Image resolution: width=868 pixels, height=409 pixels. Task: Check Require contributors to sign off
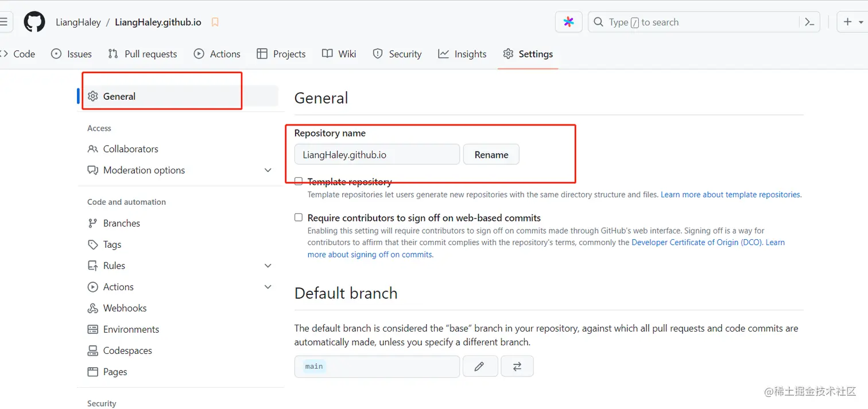point(299,217)
